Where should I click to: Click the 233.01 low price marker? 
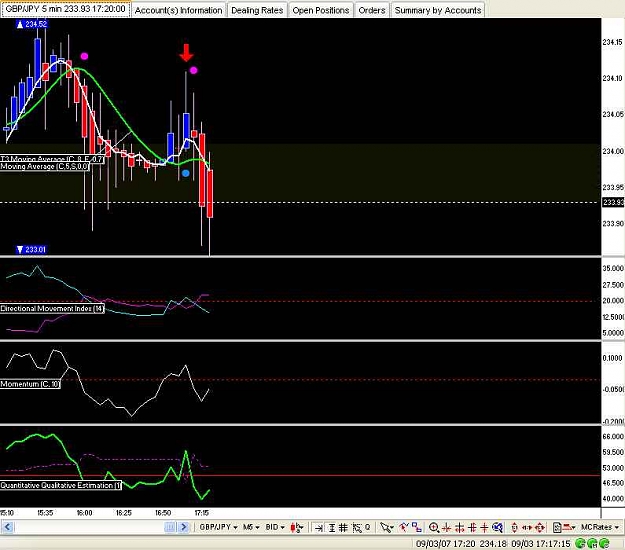(x=31, y=249)
